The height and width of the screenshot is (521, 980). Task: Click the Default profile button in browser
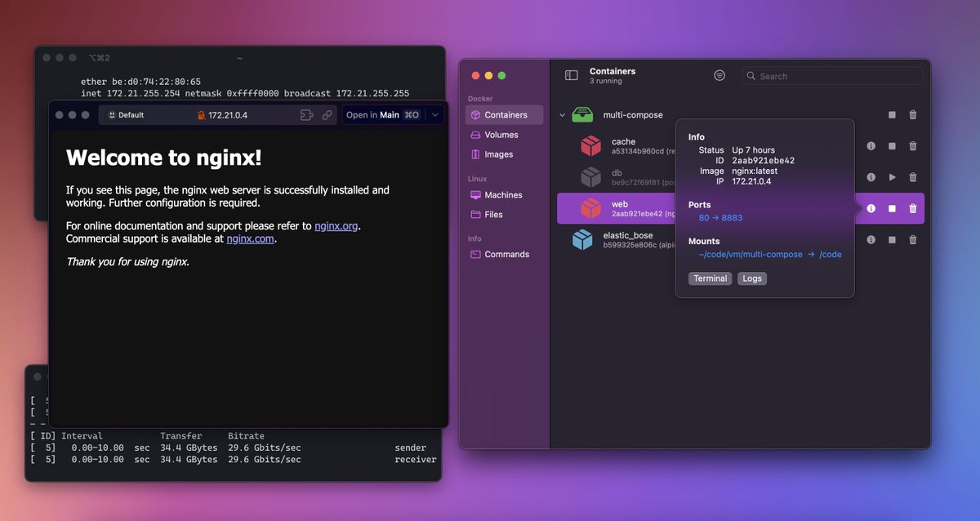[x=126, y=115]
